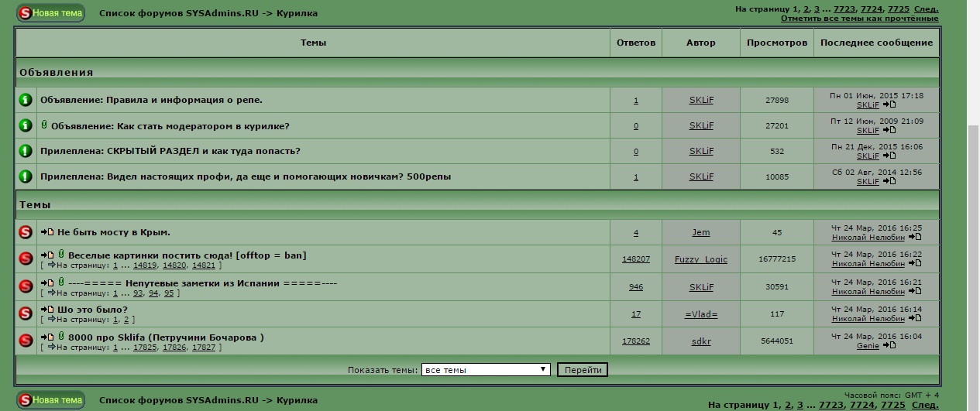Go to page 17827 of "8000 про Sklifa"
980x411 pixels.
(204, 348)
